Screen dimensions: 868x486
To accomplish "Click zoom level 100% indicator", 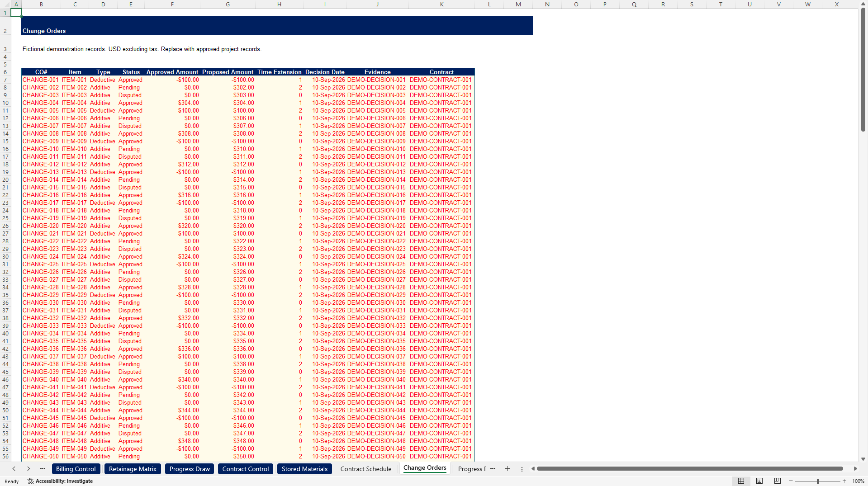I will point(858,481).
